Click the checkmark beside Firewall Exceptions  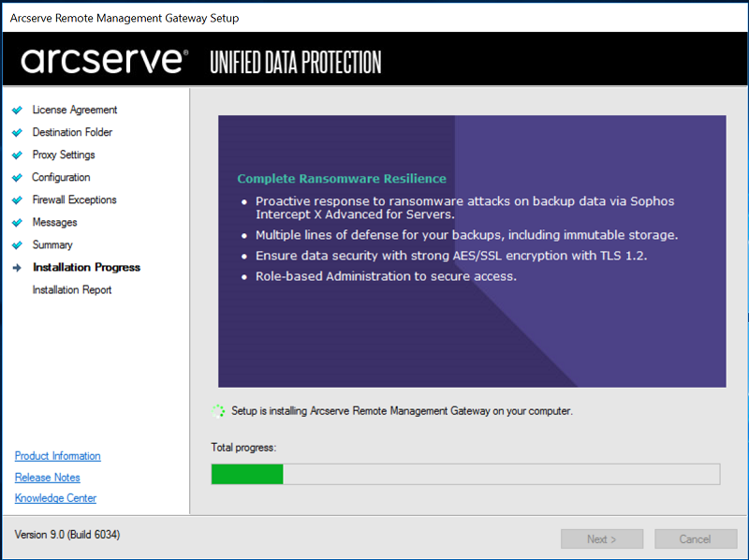coord(17,199)
